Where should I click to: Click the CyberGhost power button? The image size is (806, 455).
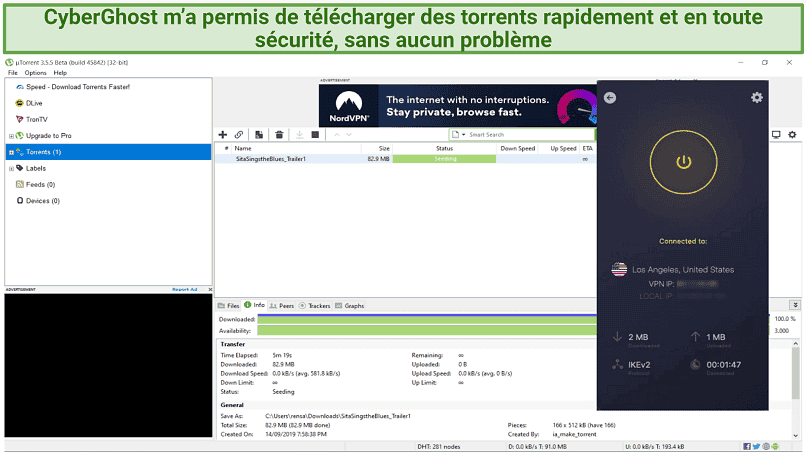[683, 162]
